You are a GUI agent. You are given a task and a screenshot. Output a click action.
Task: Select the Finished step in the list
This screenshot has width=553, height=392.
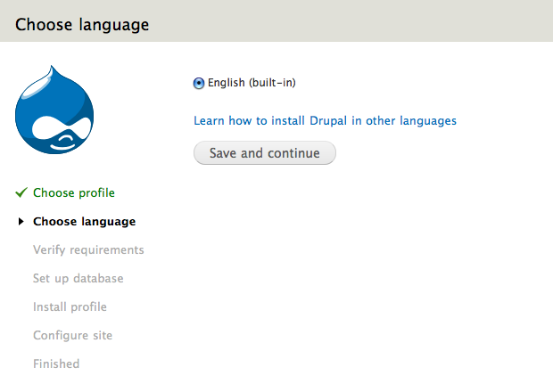click(56, 363)
